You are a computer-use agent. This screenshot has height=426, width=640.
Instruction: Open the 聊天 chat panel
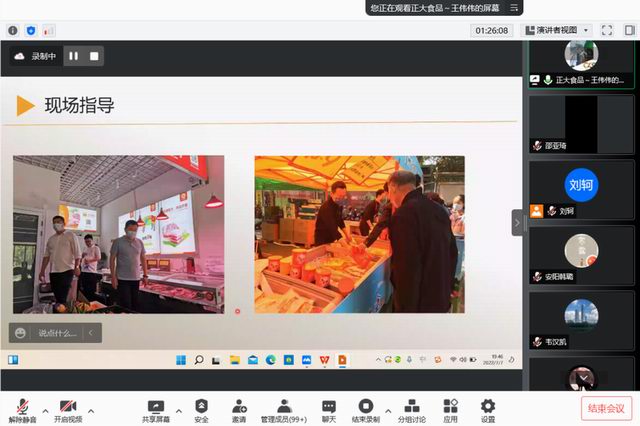pos(329,409)
